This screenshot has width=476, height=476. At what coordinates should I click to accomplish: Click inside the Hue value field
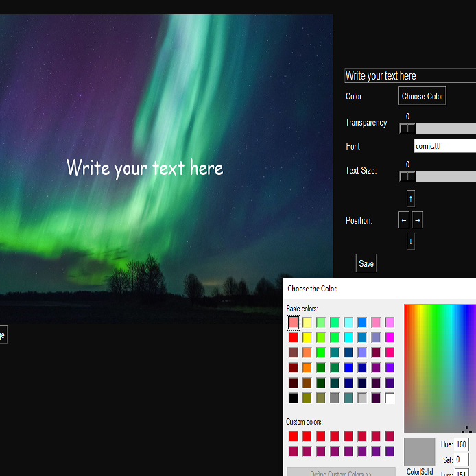point(462,444)
